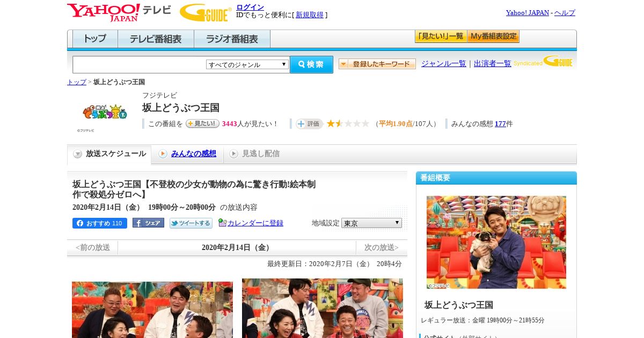The width and height of the screenshot is (644, 338).
Task: Go to Yahoo! JAPAN home link
Action: coord(527,12)
